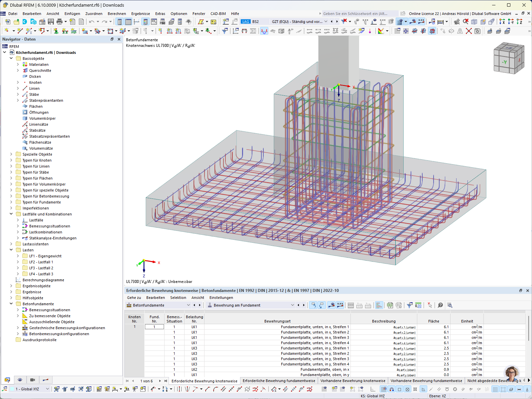This screenshot has width=532, height=399.
Task: Toggle the highlighted result values X.XX display
Action: (x=421, y=22)
